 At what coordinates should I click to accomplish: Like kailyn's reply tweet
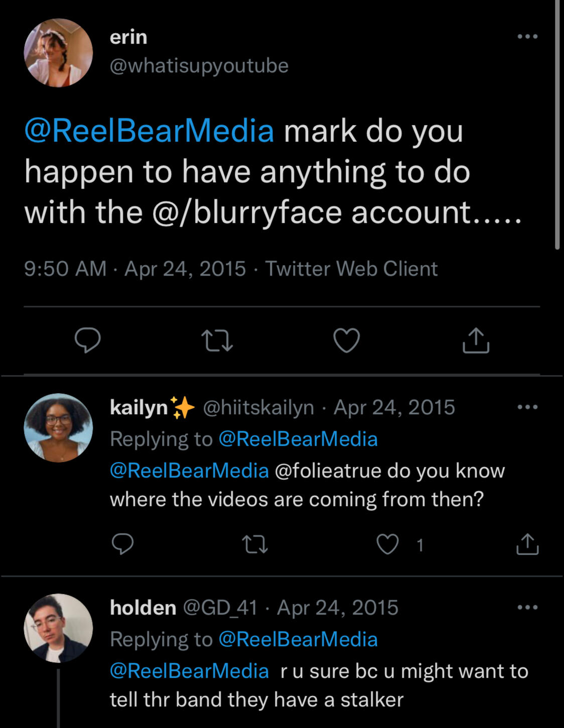point(388,544)
